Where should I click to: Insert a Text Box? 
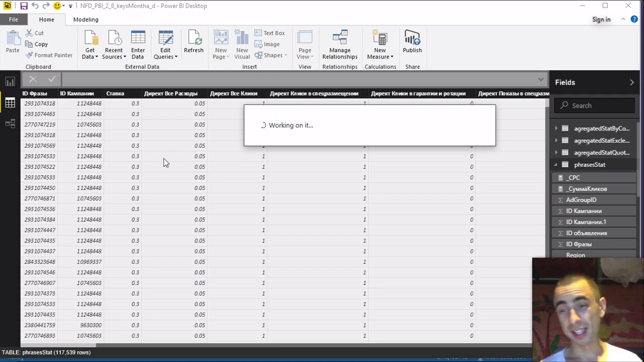(x=270, y=33)
